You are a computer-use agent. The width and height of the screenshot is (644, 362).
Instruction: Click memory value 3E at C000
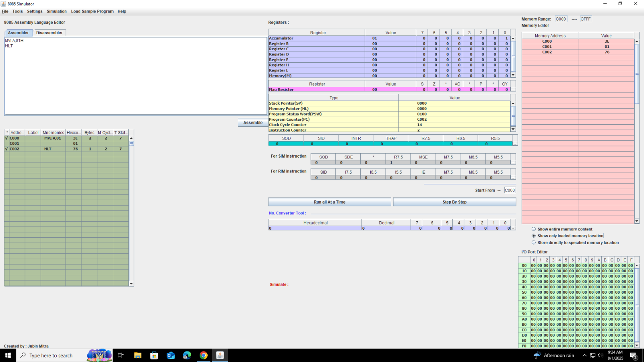click(x=606, y=41)
